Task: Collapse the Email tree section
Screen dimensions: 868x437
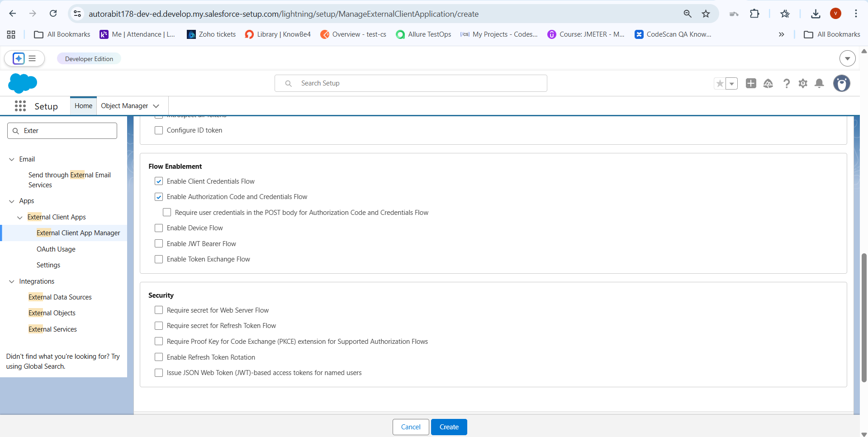Action: pyautogui.click(x=12, y=159)
